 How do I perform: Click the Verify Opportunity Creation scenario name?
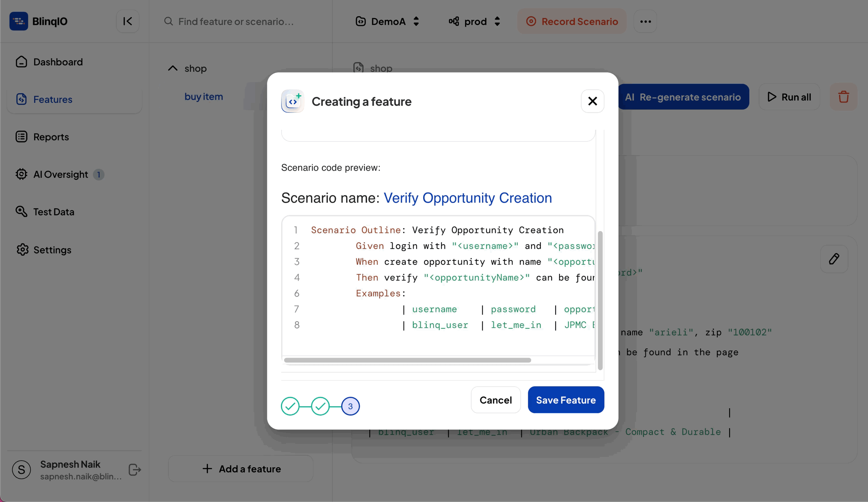(x=467, y=198)
